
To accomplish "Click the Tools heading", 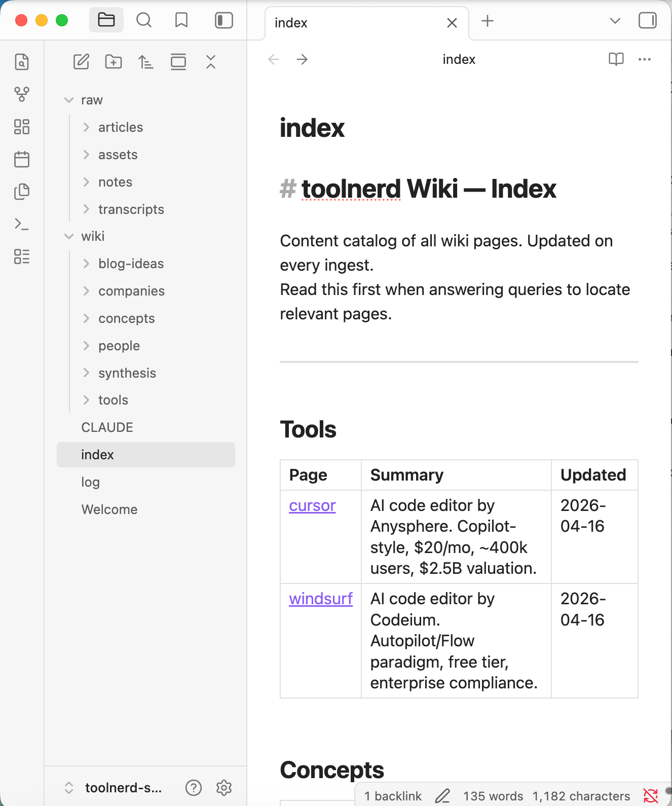I will [308, 429].
